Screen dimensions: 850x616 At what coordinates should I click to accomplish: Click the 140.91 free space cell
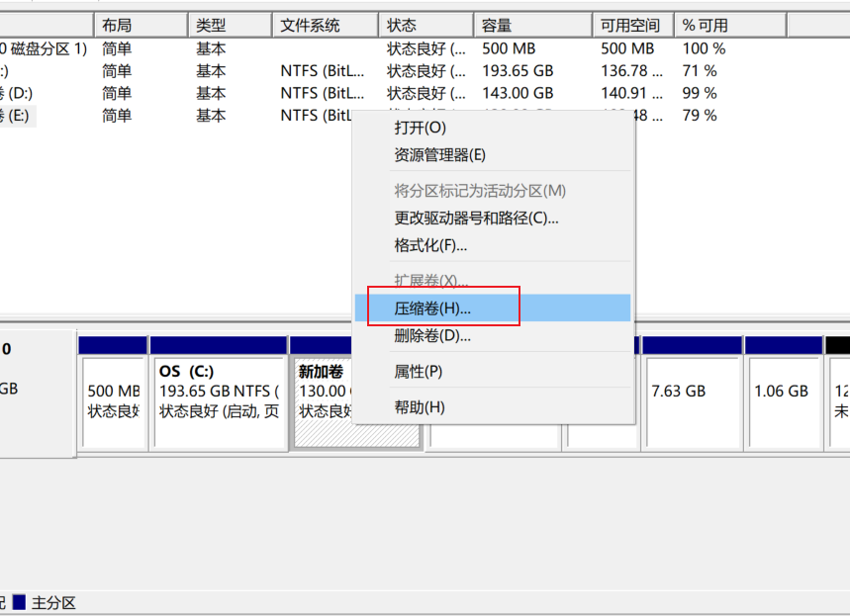pyautogui.click(x=631, y=93)
